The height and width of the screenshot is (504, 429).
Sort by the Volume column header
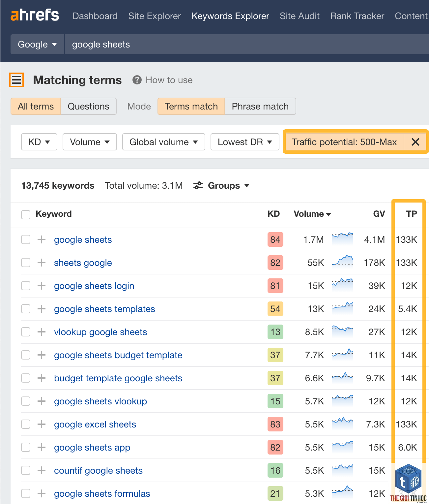pos(312,214)
